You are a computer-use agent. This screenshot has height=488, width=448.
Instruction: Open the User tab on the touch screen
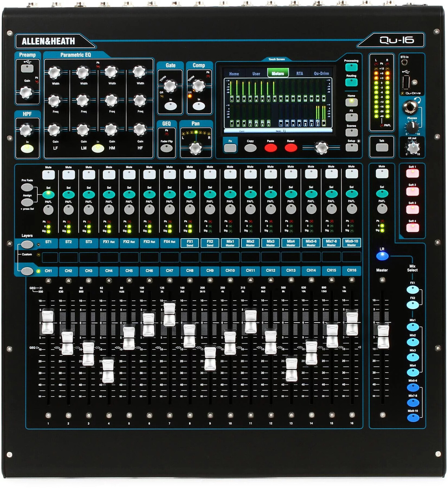(x=256, y=74)
